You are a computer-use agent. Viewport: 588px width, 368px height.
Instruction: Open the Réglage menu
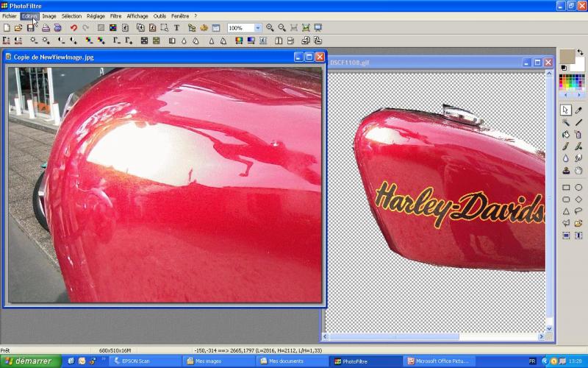point(96,16)
